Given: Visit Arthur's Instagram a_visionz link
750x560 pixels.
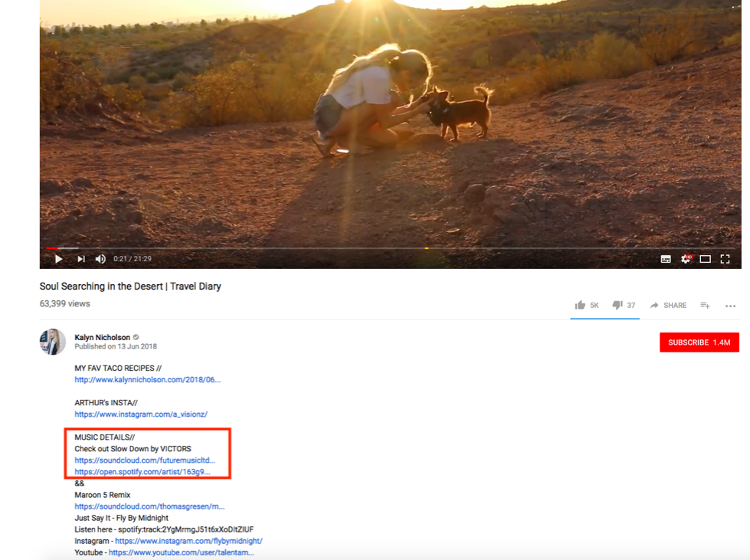Looking at the screenshot, I should coord(141,414).
